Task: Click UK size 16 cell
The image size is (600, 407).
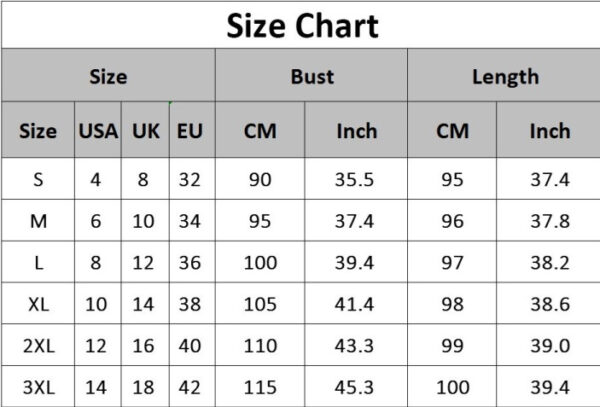Action: coord(143,345)
